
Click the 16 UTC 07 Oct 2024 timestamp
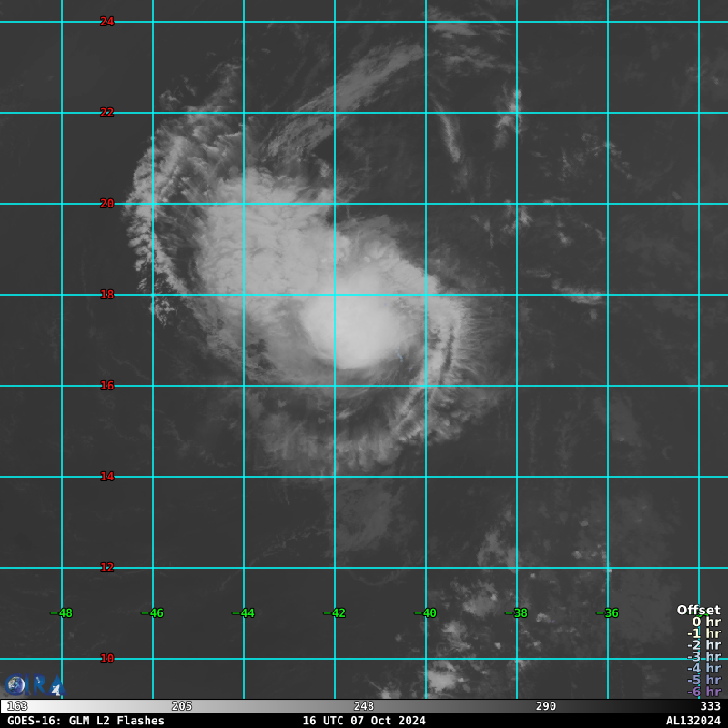coord(364,721)
